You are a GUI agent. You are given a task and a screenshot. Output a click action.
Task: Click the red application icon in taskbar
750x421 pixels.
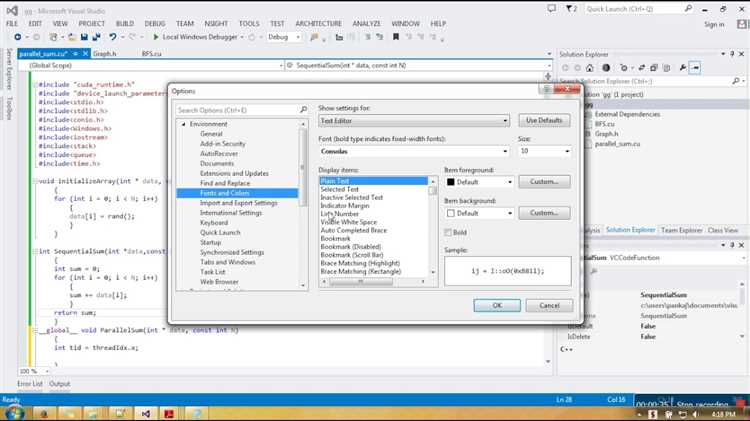pos(169,414)
